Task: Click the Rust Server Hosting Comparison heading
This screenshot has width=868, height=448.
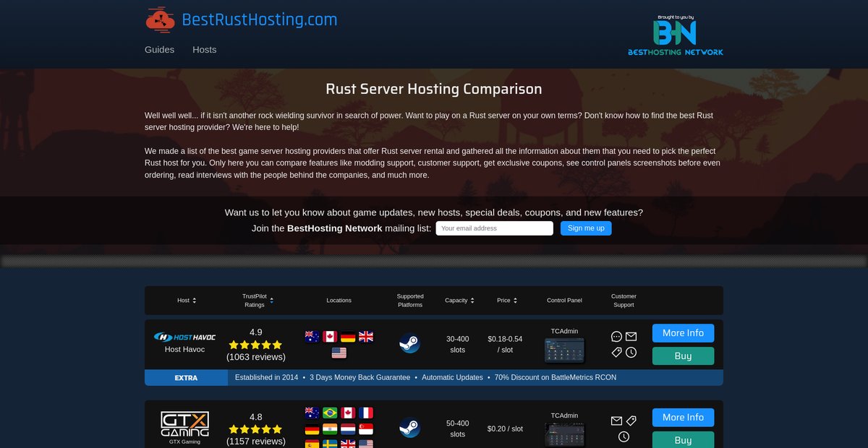Action: [434, 89]
